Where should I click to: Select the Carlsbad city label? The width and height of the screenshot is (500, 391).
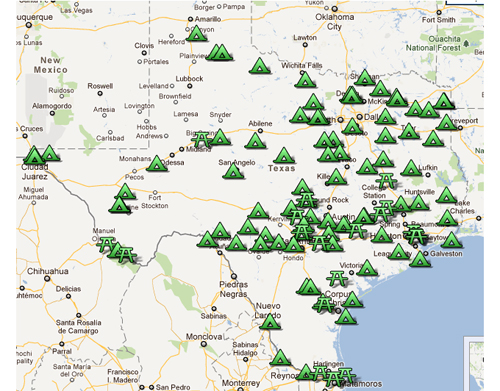coord(110,138)
